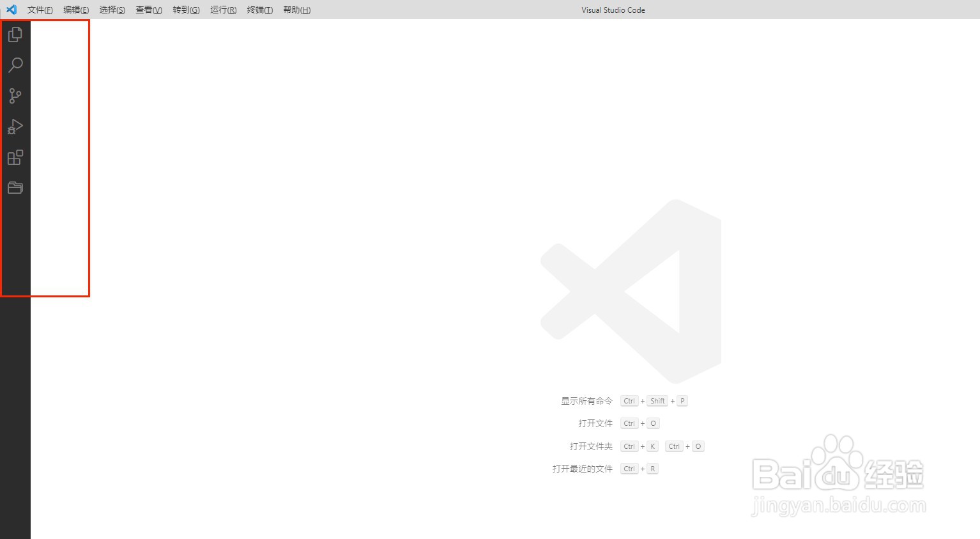The height and width of the screenshot is (539, 980).
Task: Open the Source Control branch icon
Action: pyautogui.click(x=15, y=96)
